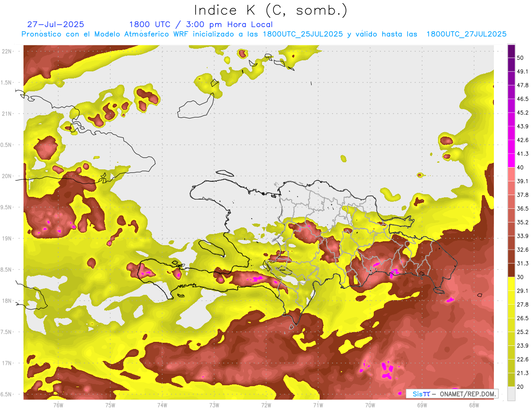Pick the olive swatch between 20 and 21.3

[511, 380]
